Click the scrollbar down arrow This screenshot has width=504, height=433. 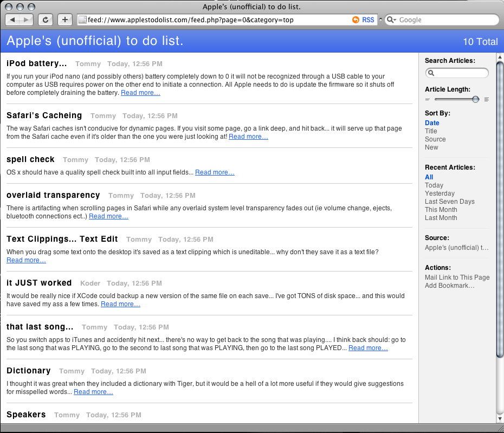500,418
